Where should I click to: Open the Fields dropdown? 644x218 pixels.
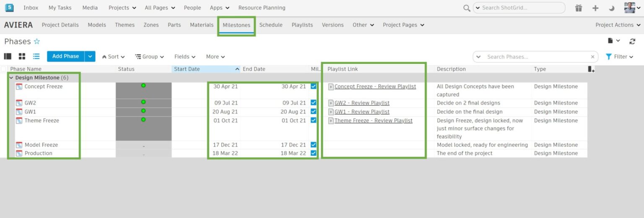[185, 56]
